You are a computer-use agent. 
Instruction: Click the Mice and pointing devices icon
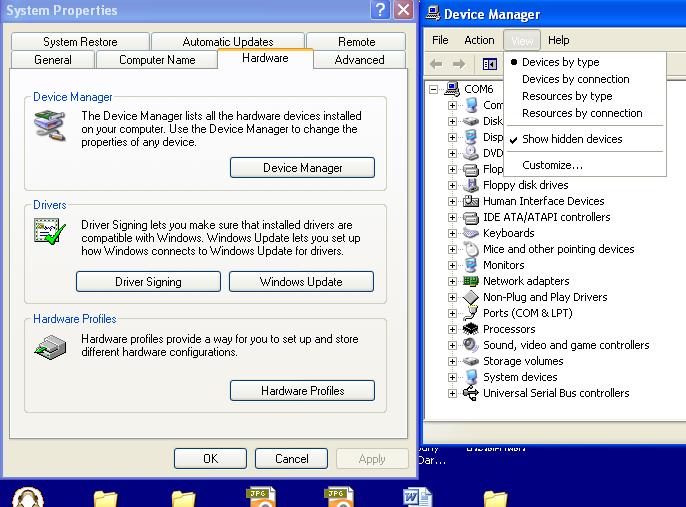[471, 249]
